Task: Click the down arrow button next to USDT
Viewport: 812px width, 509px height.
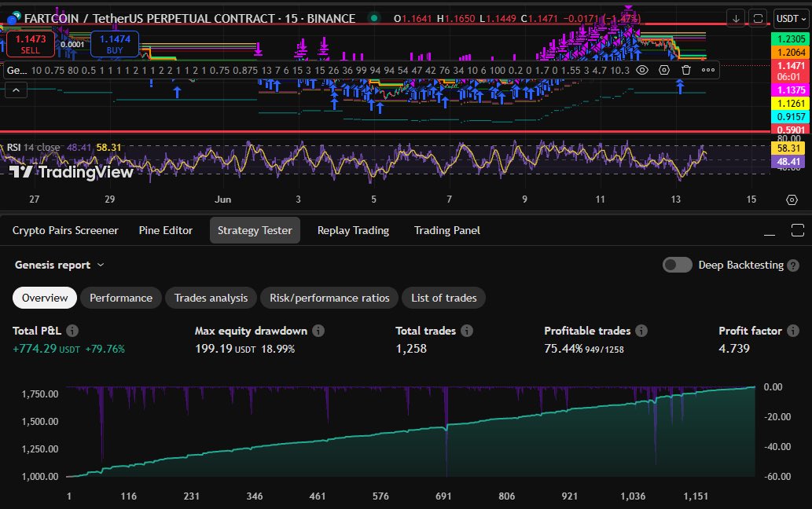Action: [735, 19]
